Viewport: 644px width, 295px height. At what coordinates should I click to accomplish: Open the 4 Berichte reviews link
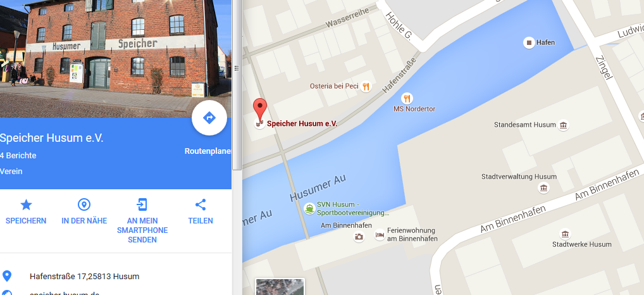point(18,156)
